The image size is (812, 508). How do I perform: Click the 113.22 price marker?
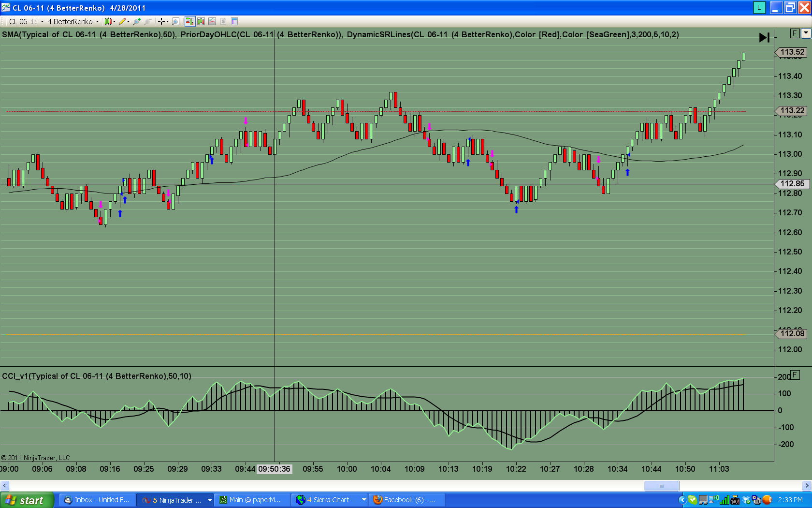point(792,111)
